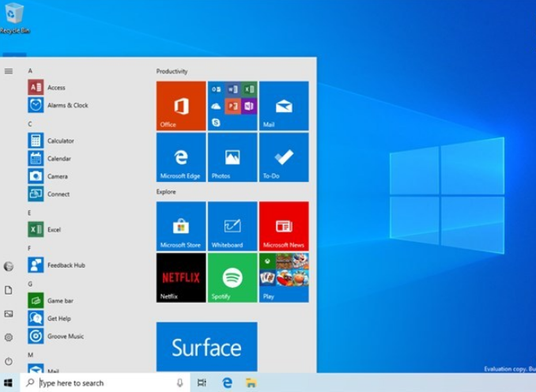Image resolution: width=536 pixels, height=392 pixels.
Task: Open the Calculator app
Action: coord(51,141)
